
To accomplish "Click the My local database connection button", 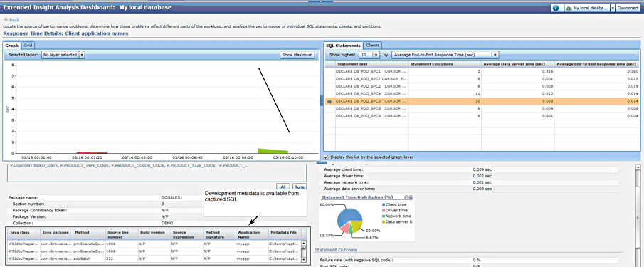I will click(x=587, y=8).
